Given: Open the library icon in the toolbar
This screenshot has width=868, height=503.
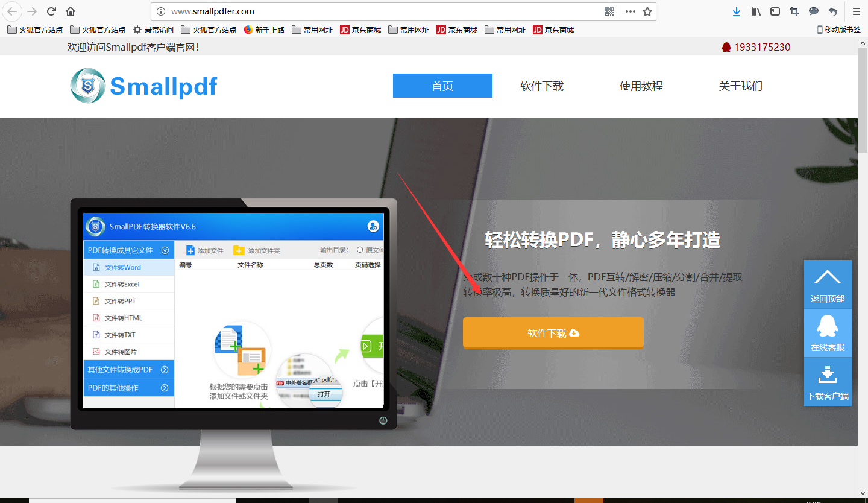Looking at the screenshot, I should click(x=756, y=11).
